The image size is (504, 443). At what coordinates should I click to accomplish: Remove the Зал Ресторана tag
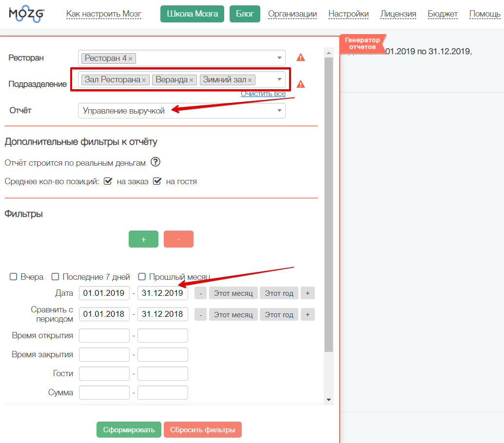pos(144,80)
